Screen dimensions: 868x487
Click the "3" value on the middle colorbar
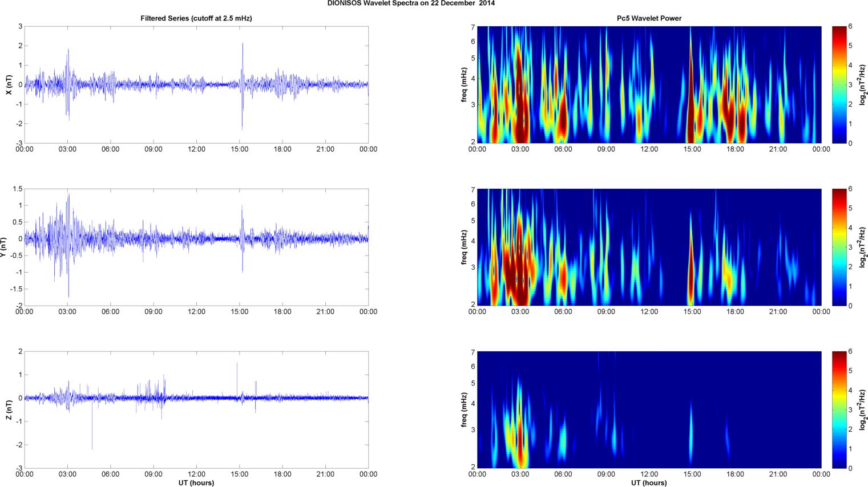pos(850,247)
